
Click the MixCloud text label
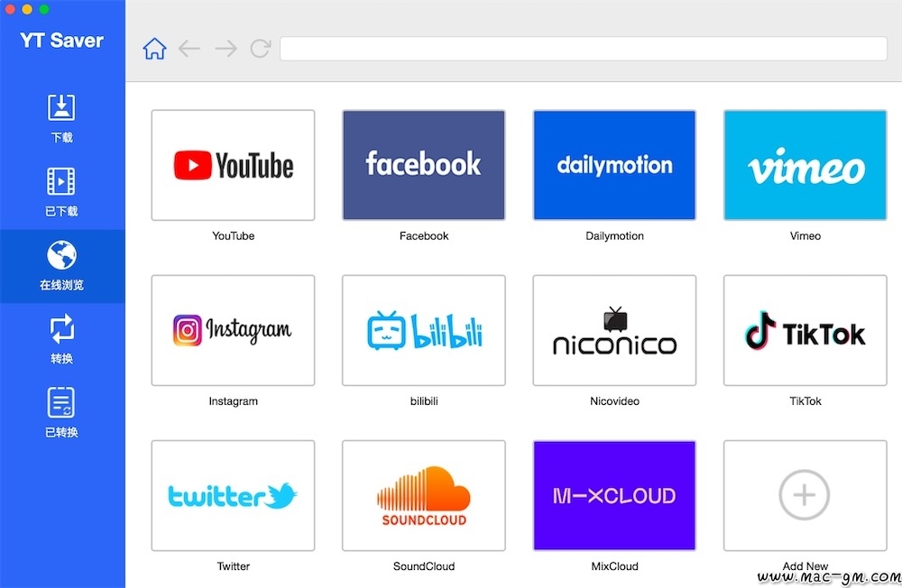[614, 566]
